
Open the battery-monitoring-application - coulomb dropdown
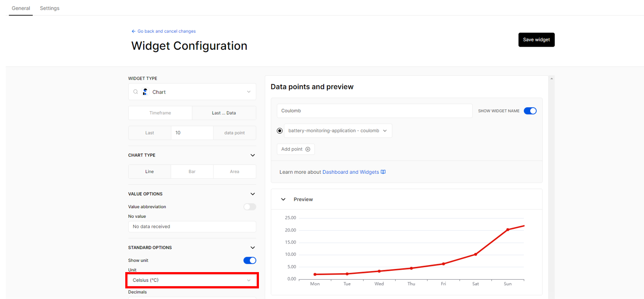click(x=338, y=131)
